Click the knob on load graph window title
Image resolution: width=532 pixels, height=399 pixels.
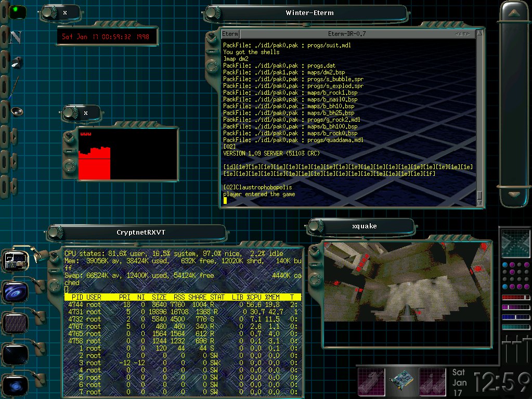coord(70,113)
